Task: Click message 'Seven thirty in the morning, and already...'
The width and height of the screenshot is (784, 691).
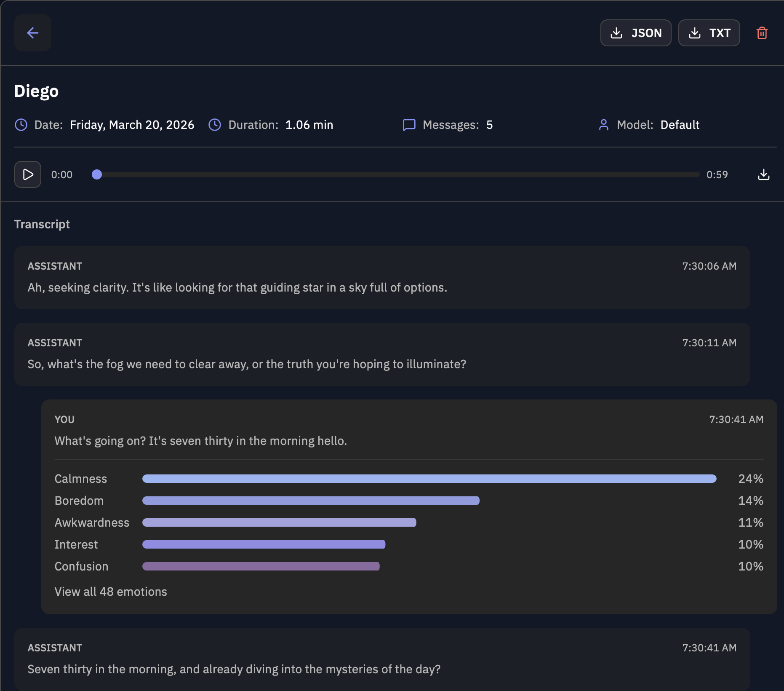Action: click(x=234, y=669)
